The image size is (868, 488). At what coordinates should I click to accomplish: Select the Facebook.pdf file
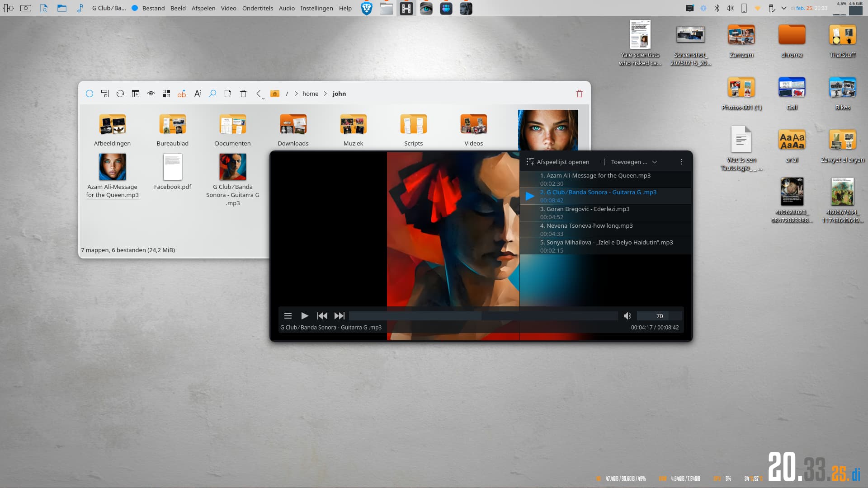(173, 172)
